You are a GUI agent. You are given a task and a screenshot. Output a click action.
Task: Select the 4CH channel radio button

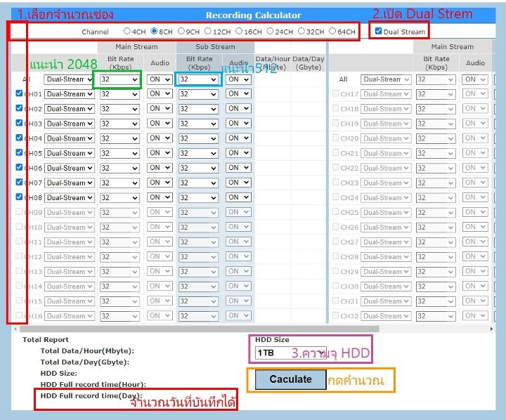point(127,31)
